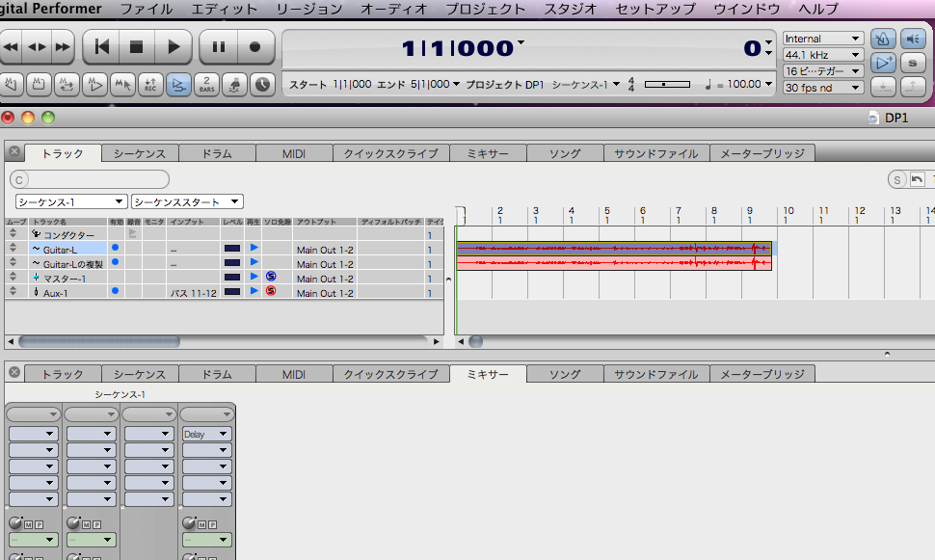Click the undo arrow icon in tracks pane
Viewport: 935px width, 560px height.
[x=917, y=179]
